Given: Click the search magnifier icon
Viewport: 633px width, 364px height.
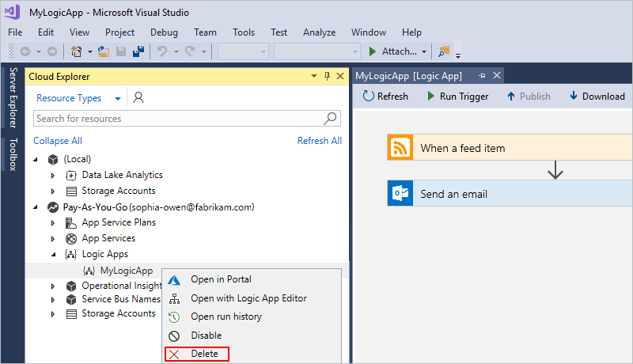Looking at the screenshot, I should click(x=332, y=119).
